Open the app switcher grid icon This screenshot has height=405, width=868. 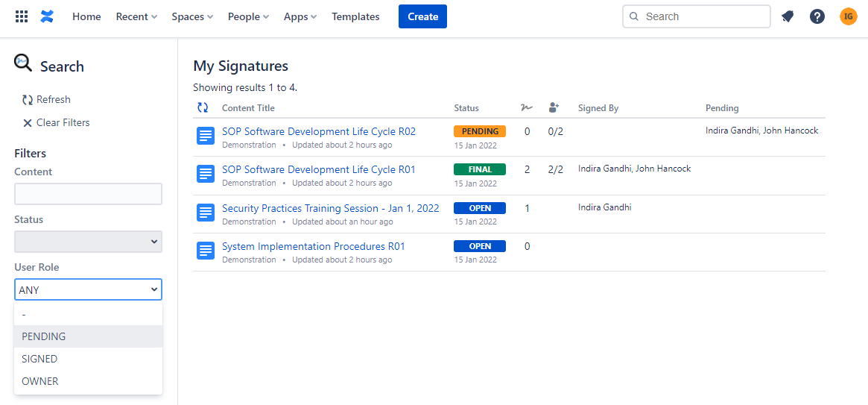[x=22, y=16]
